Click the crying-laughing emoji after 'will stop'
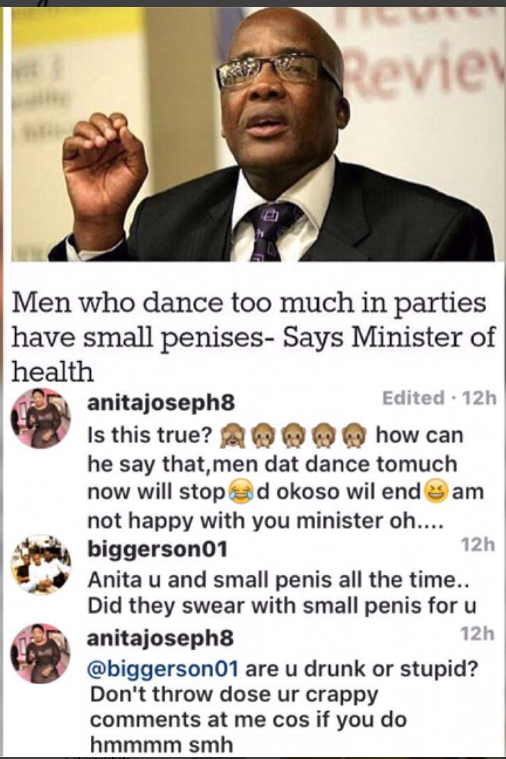Screen dimensions: 506x759 click(x=241, y=492)
